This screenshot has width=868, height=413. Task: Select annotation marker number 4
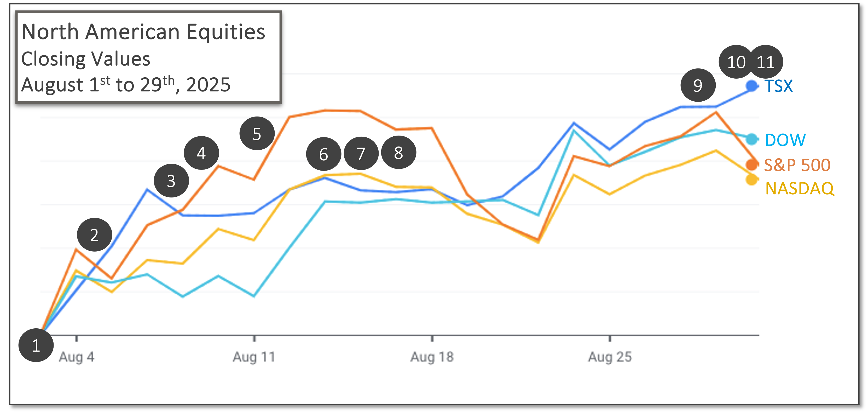pyautogui.click(x=201, y=153)
